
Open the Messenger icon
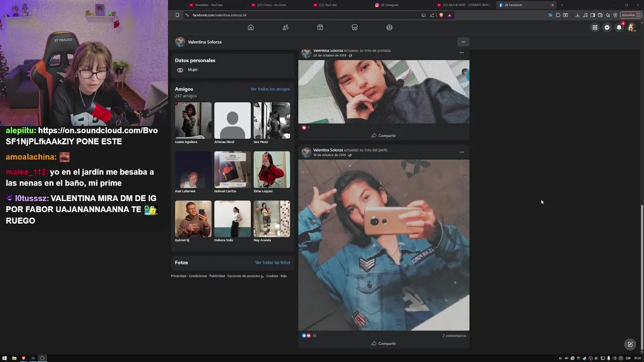coord(607,28)
